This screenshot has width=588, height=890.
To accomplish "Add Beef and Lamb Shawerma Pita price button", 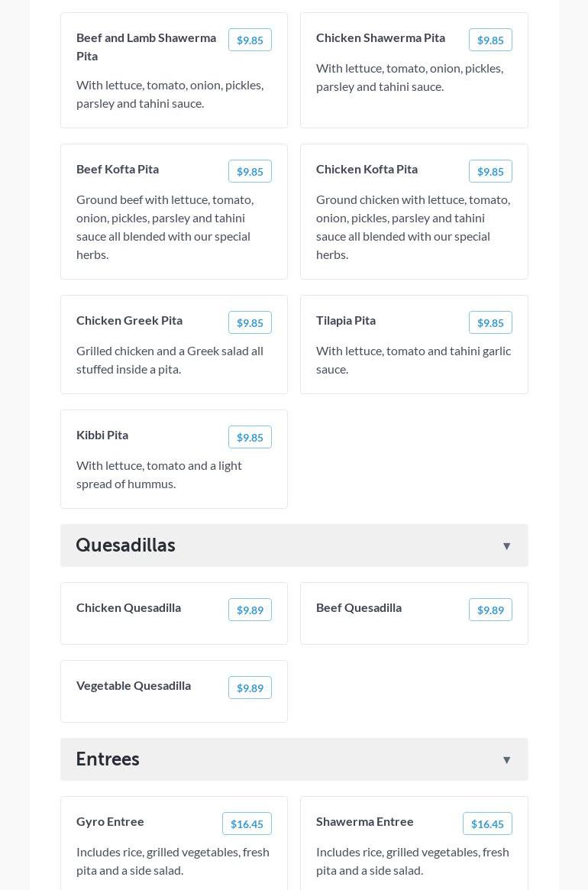I will pyautogui.click(x=250, y=40).
